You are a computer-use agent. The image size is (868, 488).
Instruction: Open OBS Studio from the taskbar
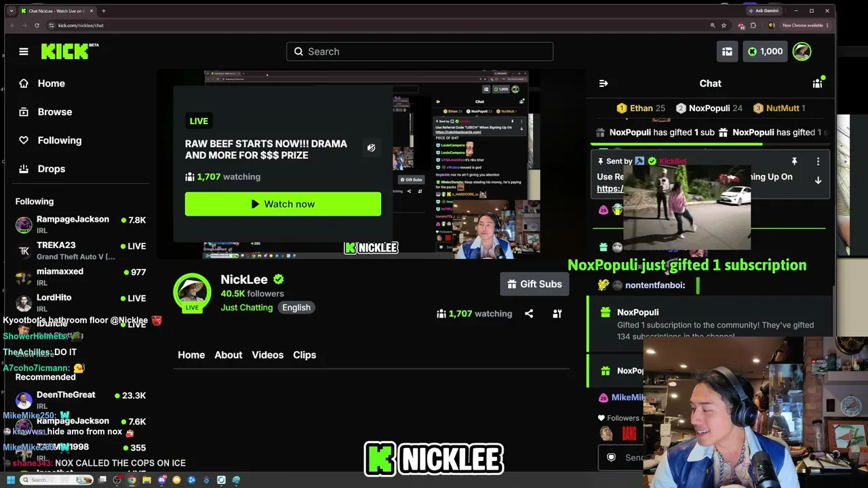[x=117, y=480]
